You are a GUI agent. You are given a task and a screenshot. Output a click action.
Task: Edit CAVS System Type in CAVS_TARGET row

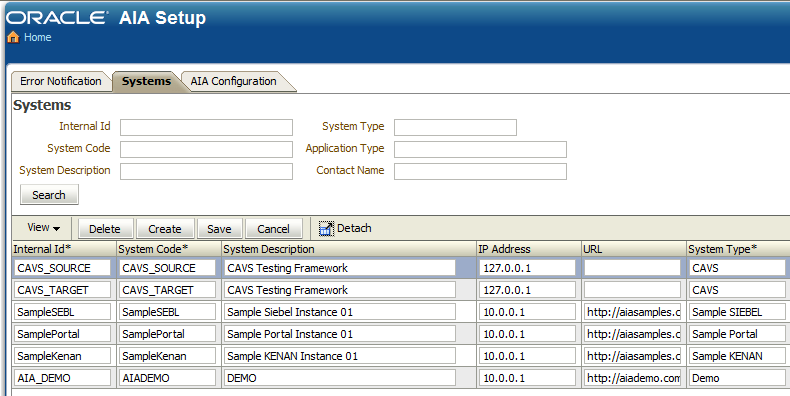[738, 290]
